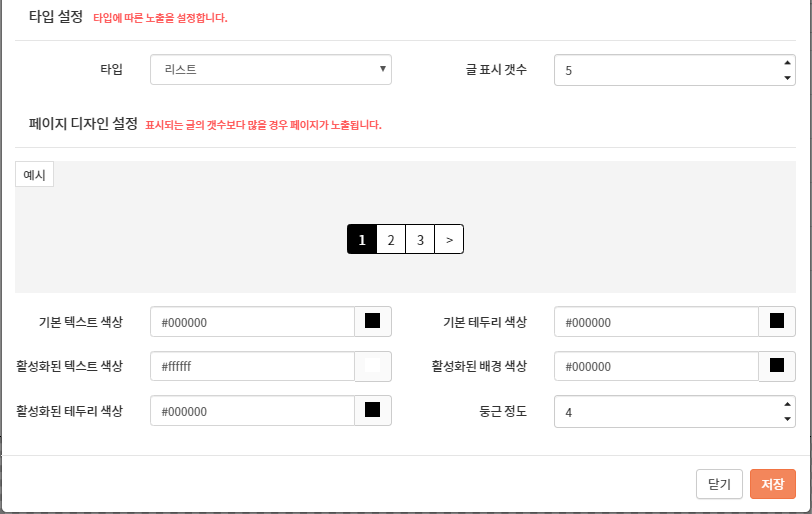The height and width of the screenshot is (514, 812).
Task: Click the 활성화된 배경 색상 label
Action: click(479, 366)
